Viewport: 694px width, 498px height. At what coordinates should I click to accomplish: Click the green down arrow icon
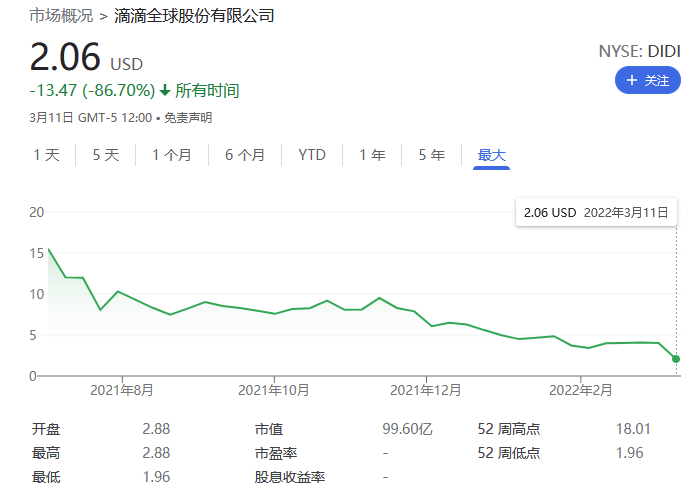[165, 91]
